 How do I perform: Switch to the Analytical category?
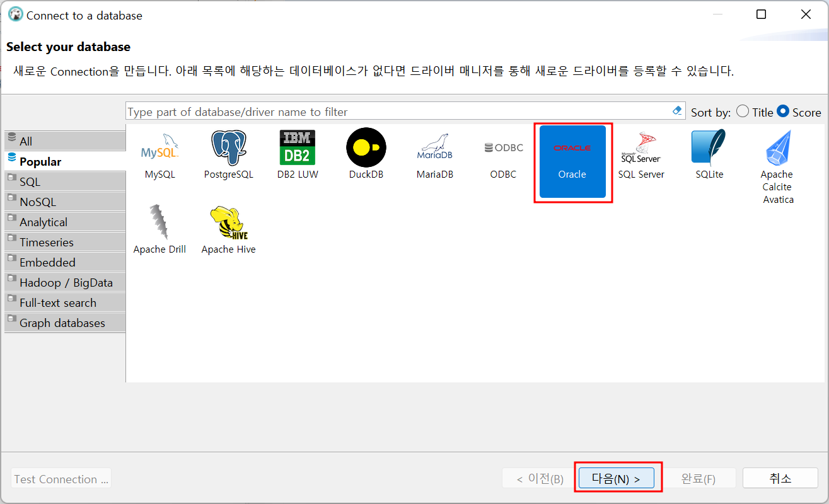(x=65, y=222)
